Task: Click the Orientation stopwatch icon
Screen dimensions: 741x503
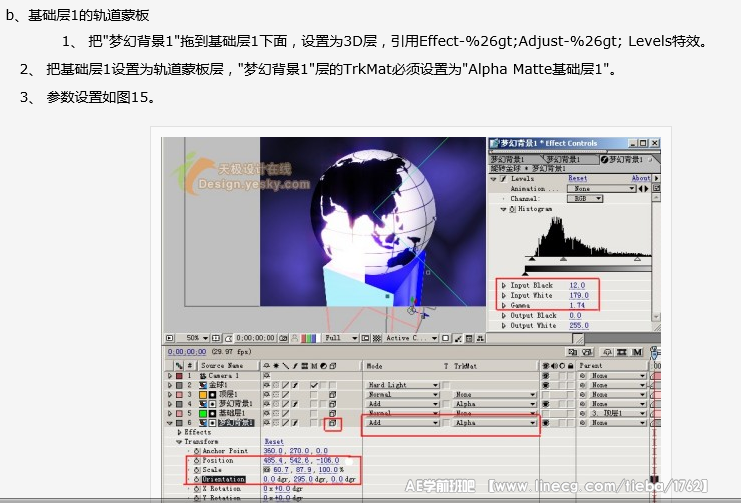Action: [x=197, y=479]
